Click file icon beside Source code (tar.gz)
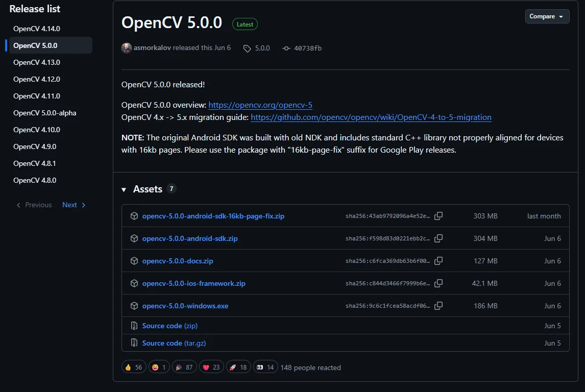 pos(134,343)
